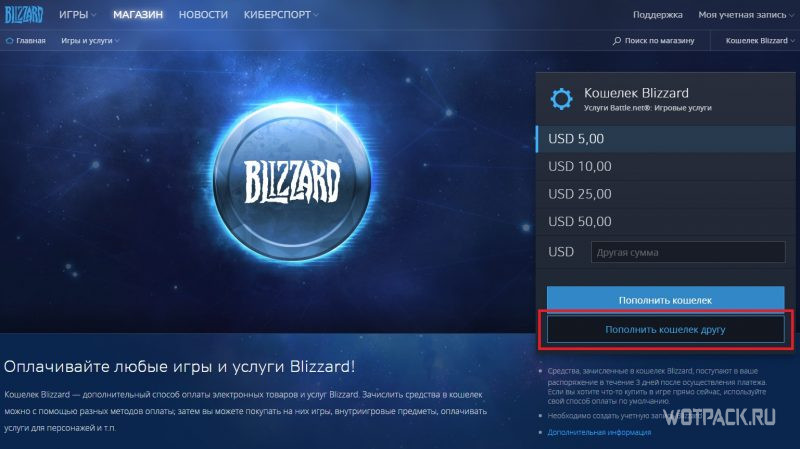Choose the USD 25,00 amount

pyautogui.click(x=665, y=194)
